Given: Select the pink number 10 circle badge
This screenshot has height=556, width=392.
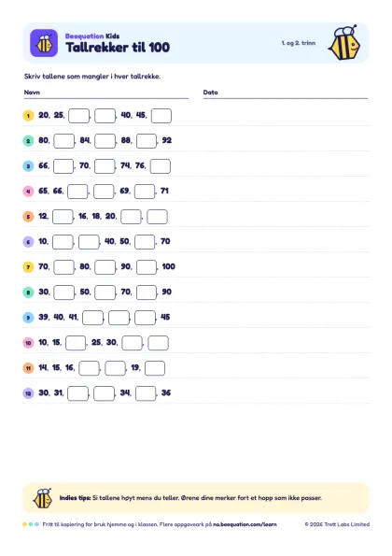Looking at the screenshot, I should point(28,343).
